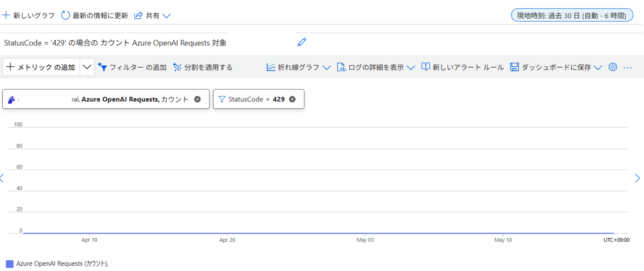
Task: Click the blue legend color swatch
Action: 9,264
